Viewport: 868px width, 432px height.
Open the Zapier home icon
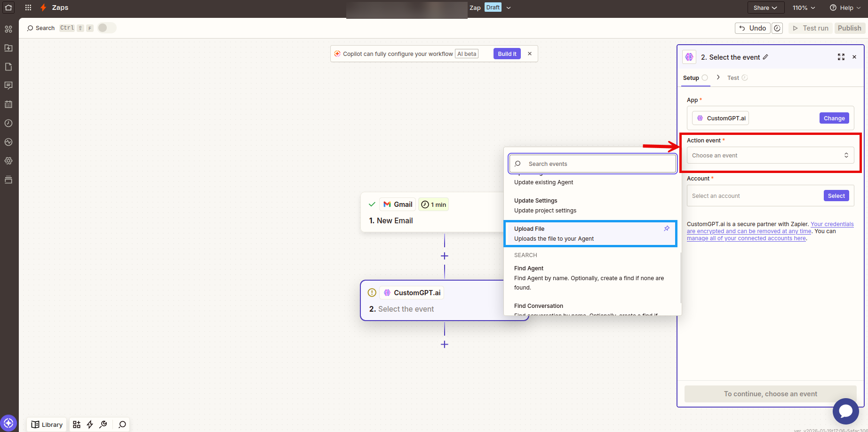pos(8,8)
